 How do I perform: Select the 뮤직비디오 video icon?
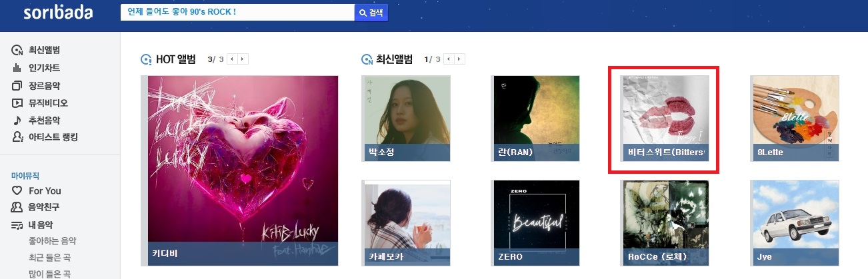click(17, 103)
